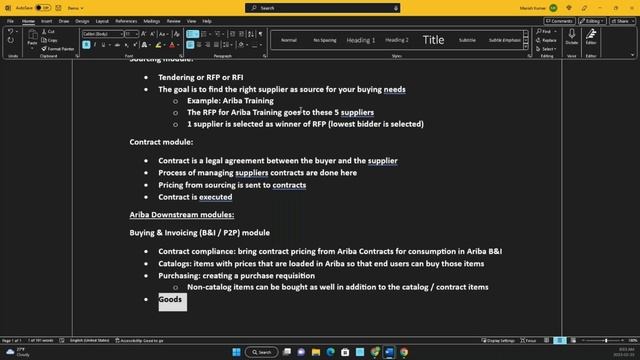Toggle AutoSave switch
Viewport: 640px width, 360px height.
42,8
